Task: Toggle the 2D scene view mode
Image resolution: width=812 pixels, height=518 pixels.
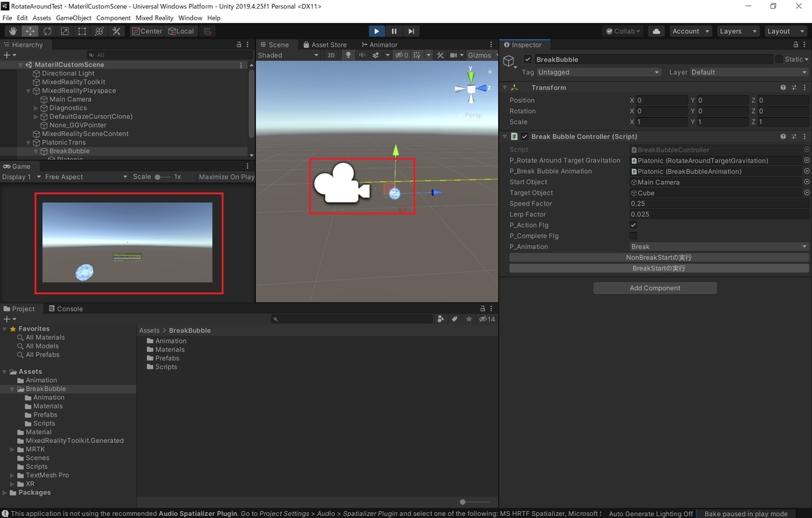Action: tap(331, 55)
